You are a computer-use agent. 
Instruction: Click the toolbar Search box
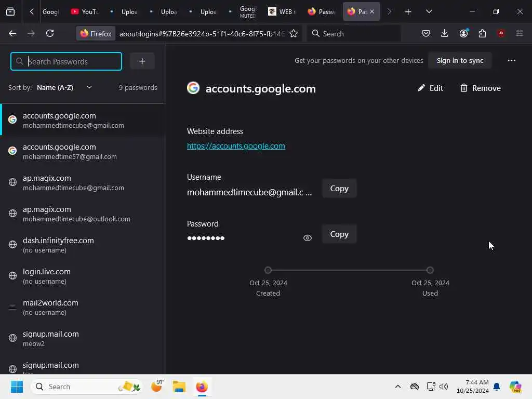click(x=354, y=33)
